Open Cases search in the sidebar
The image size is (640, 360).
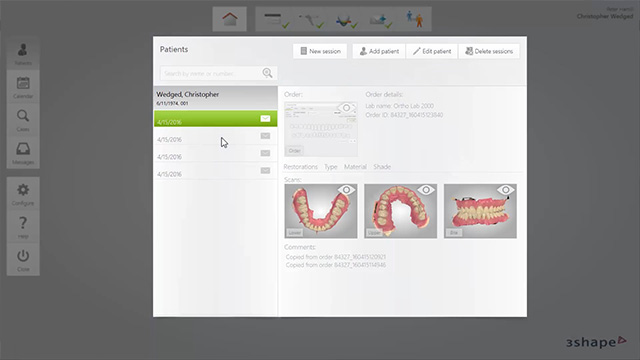[x=23, y=120]
